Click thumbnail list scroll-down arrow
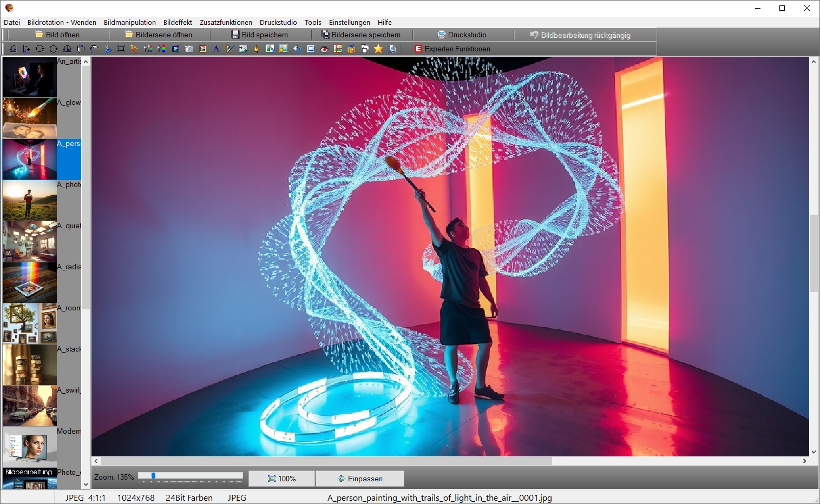The height and width of the screenshot is (504, 820). [x=86, y=485]
